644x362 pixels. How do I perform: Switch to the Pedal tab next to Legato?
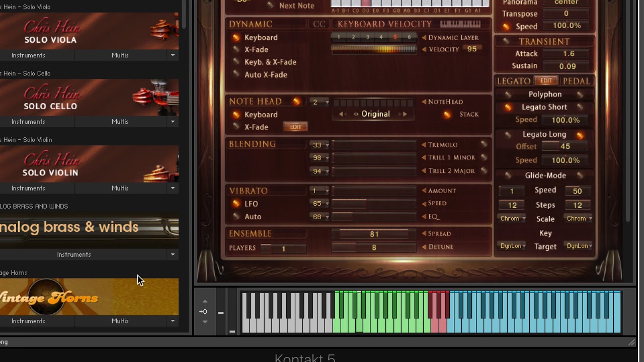click(x=576, y=81)
